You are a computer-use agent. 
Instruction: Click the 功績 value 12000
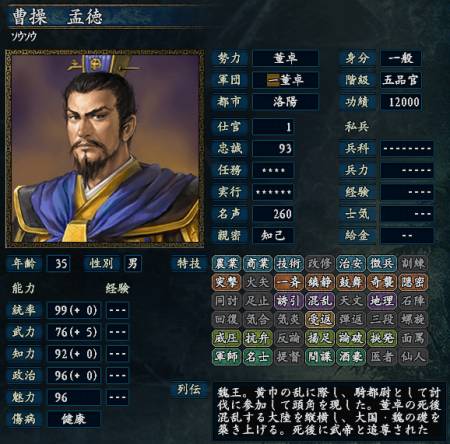401,102
